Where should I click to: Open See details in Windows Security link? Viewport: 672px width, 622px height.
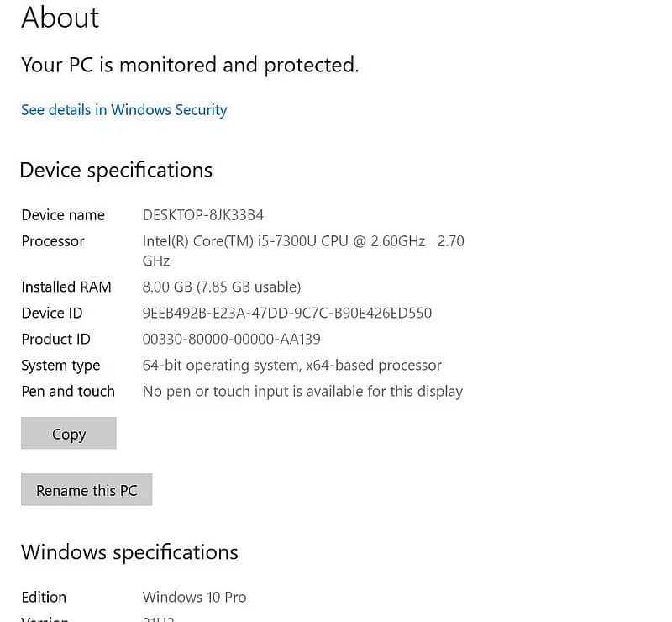click(x=123, y=110)
